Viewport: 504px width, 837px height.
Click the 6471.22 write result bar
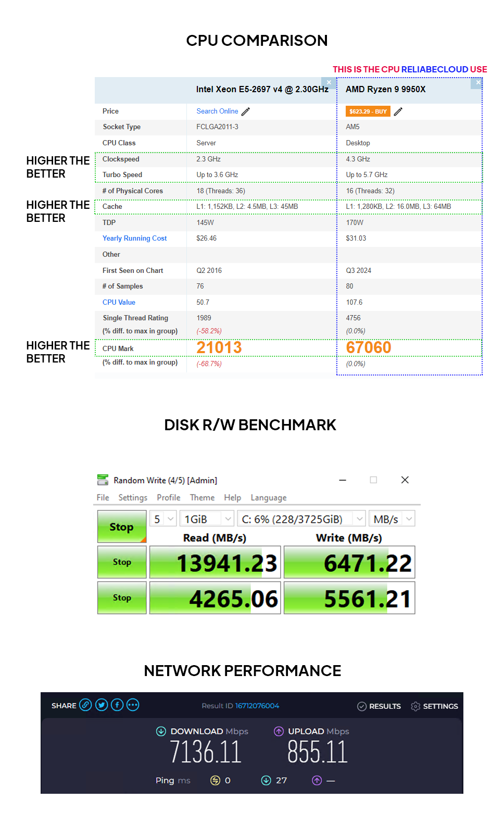tap(349, 563)
